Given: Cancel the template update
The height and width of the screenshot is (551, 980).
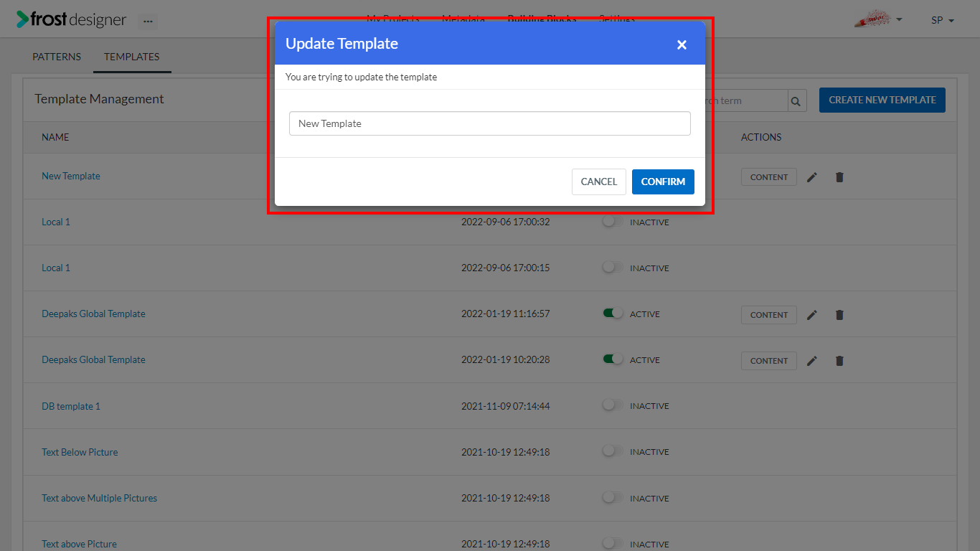Looking at the screenshot, I should [x=599, y=182].
